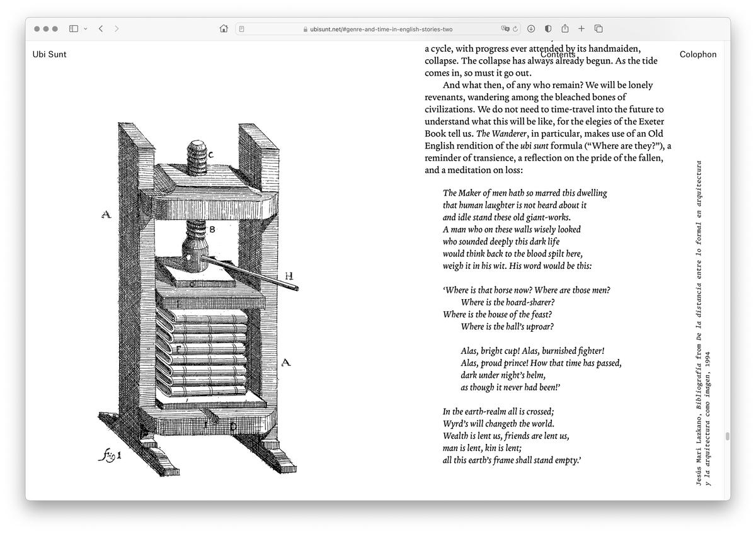756x534 pixels.
Task: Open the privacy shield report
Action: [x=547, y=28]
